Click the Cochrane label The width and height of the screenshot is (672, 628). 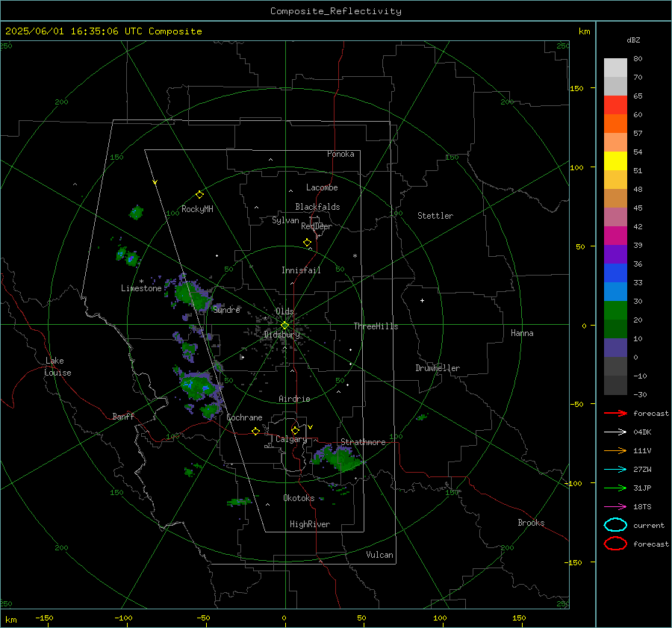click(244, 417)
